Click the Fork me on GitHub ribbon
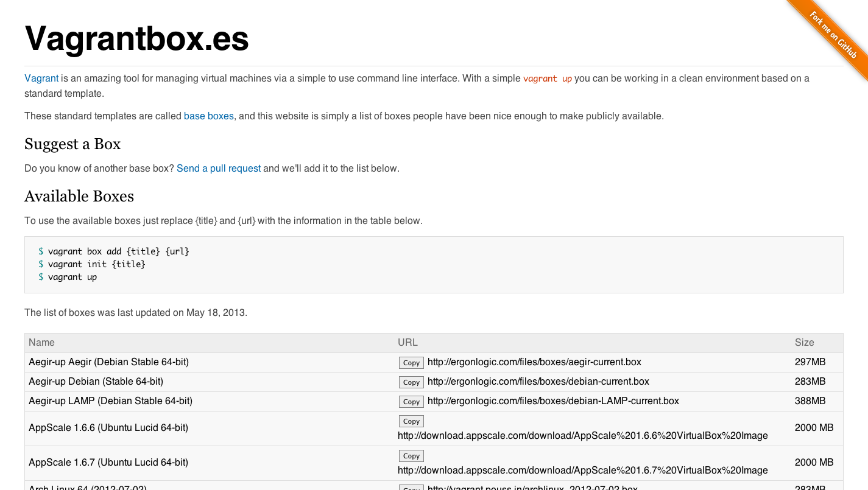 coord(833,35)
